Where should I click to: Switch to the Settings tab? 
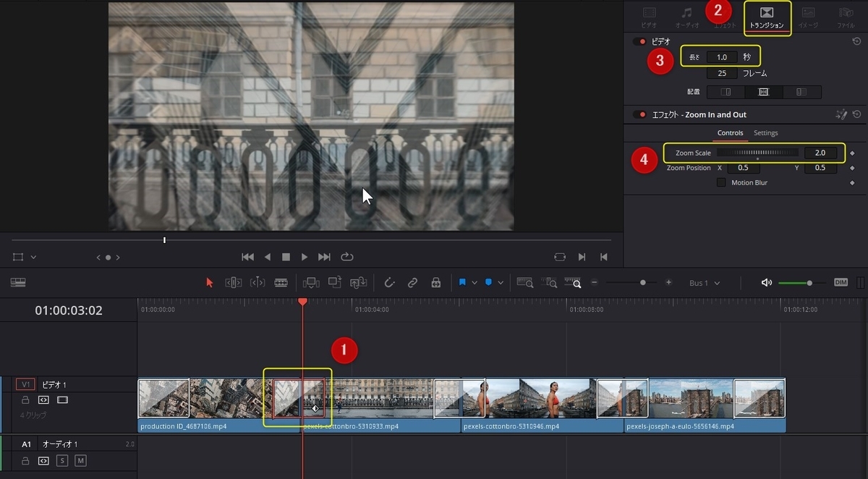pos(765,133)
